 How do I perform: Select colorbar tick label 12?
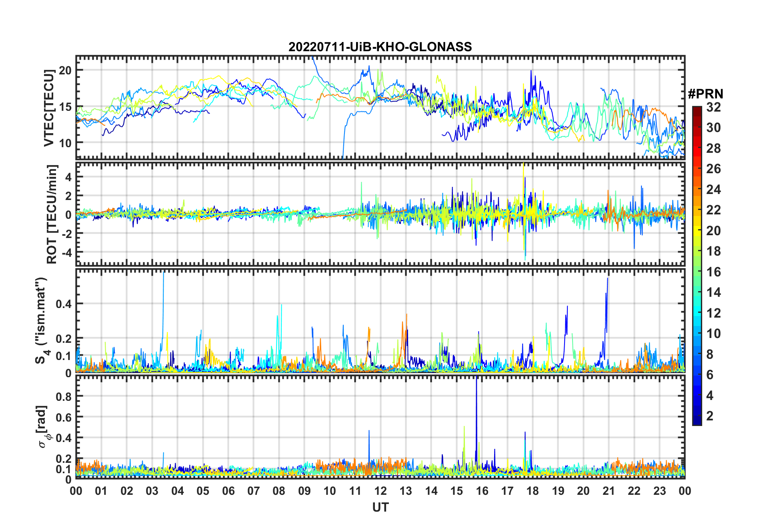[713, 313]
